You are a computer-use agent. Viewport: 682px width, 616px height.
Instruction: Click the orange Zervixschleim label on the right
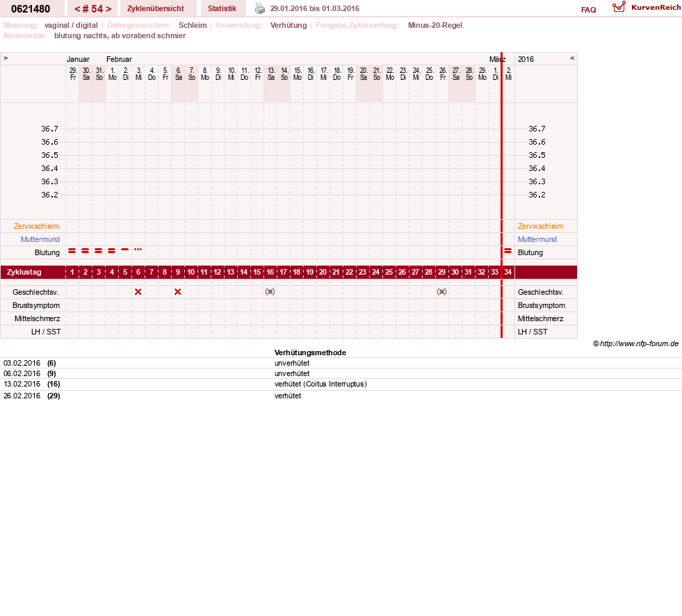pos(540,226)
